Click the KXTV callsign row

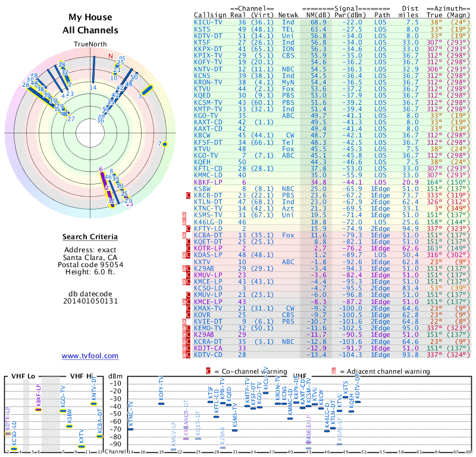coord(202,261)
